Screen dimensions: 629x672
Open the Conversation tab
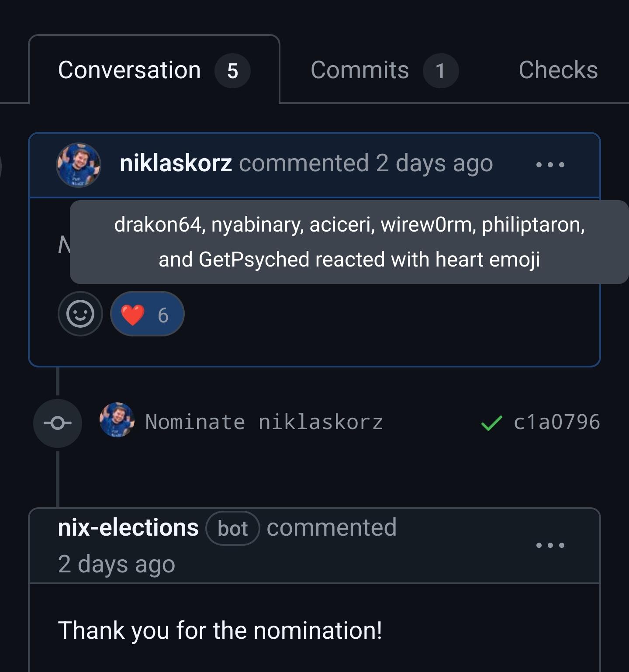(129, 70)
